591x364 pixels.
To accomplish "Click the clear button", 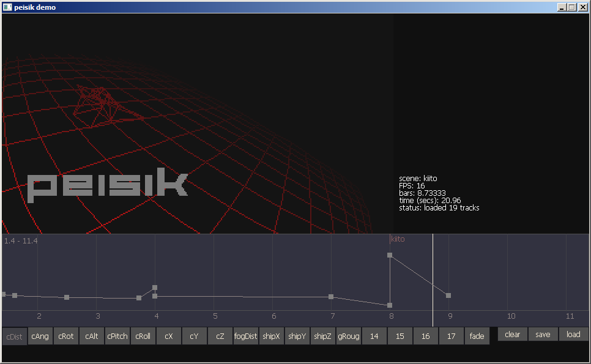I will tap(513, 334).
